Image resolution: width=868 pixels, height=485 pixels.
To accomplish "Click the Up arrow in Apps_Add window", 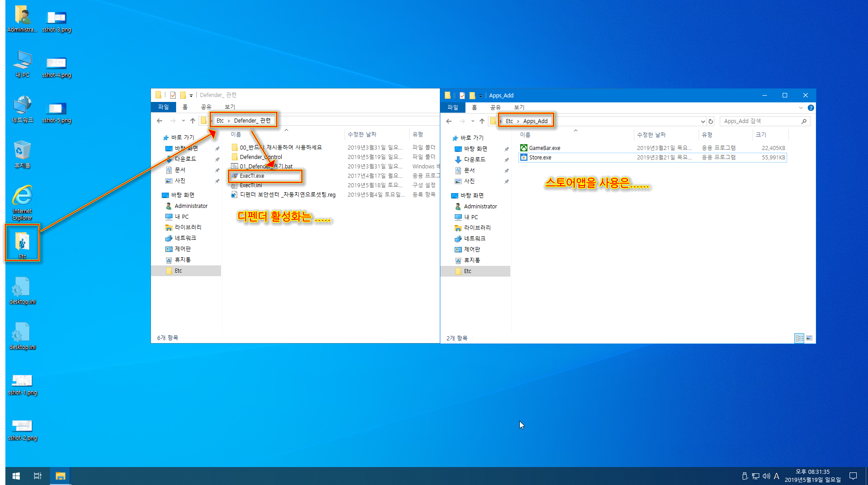I will pyautogui.click(x=482, y=121).
